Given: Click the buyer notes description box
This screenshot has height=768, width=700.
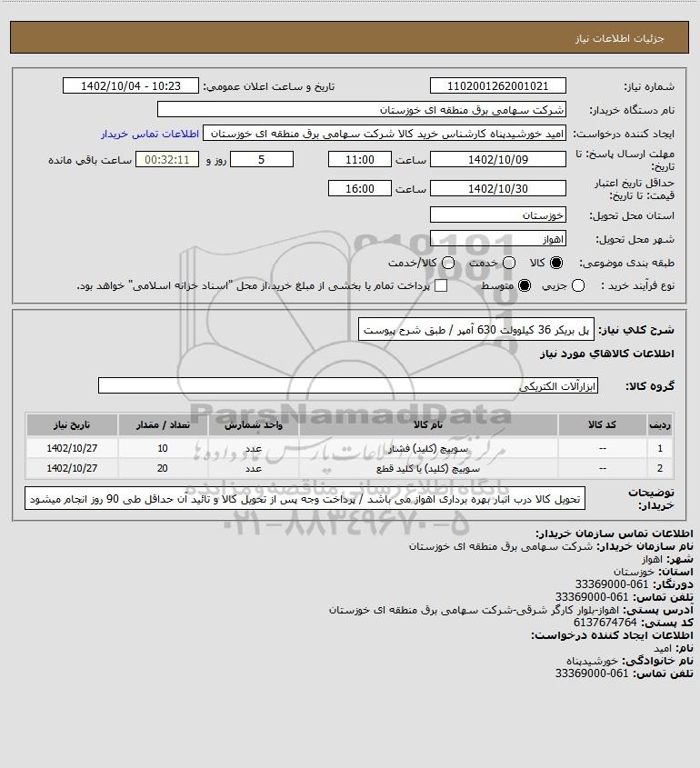Looking at the screenshot, I should point(305,499).
